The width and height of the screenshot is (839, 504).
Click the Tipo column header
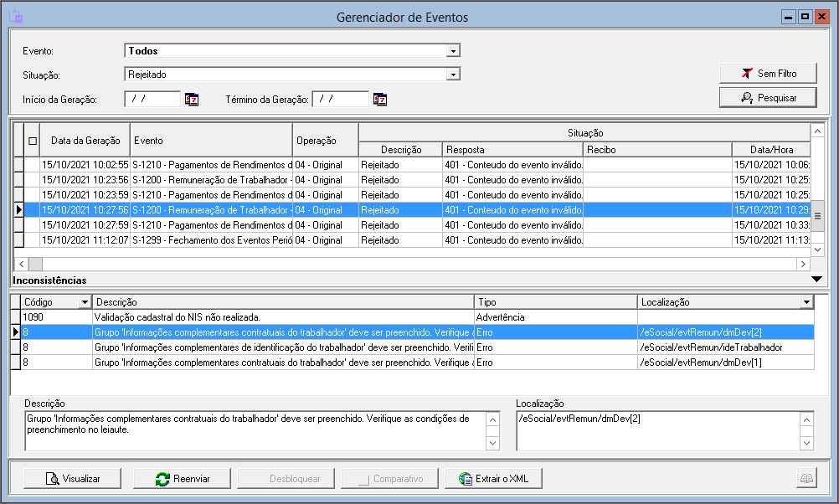pyautogui.click(x=554, y=302)
